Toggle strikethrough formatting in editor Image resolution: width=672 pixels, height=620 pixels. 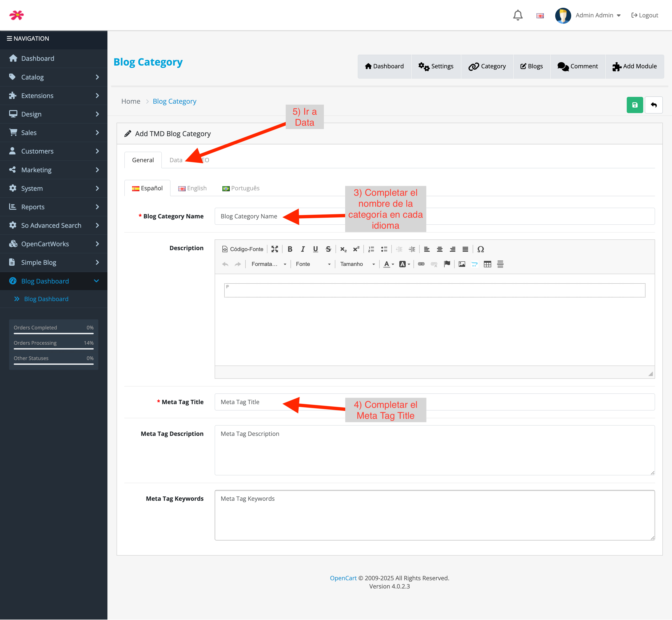pos(328,249)
